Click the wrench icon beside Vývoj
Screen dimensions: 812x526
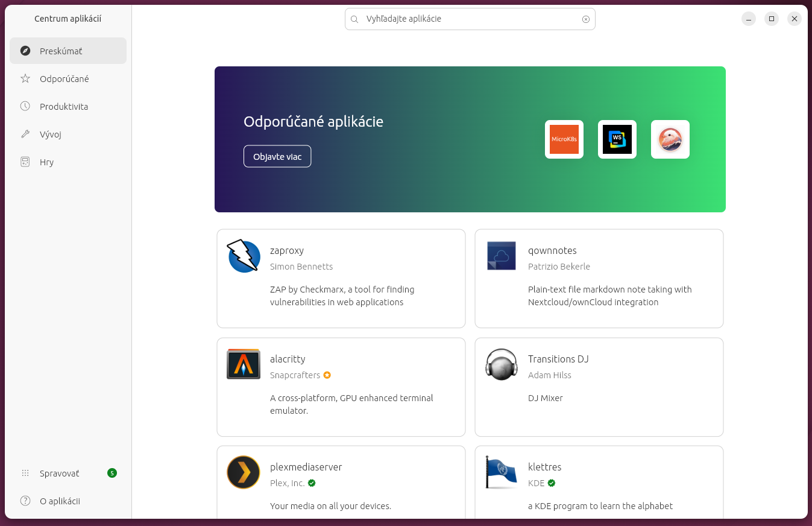coord(25,134)
